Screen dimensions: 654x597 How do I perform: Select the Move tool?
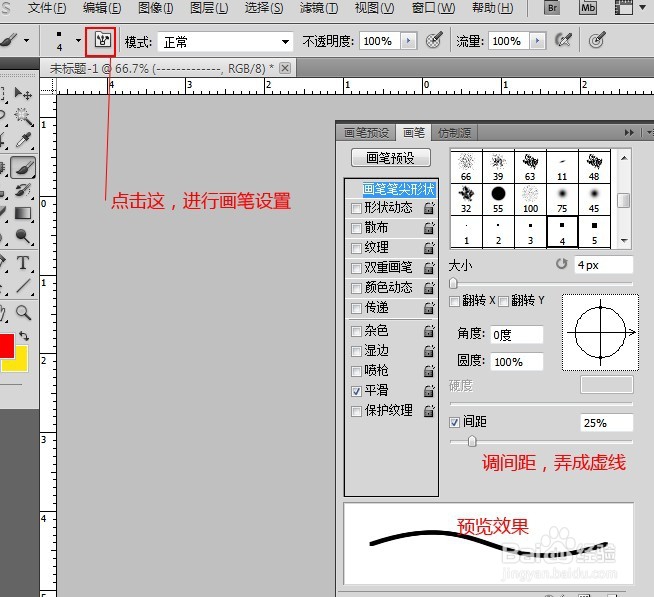[x=23, y=93]
